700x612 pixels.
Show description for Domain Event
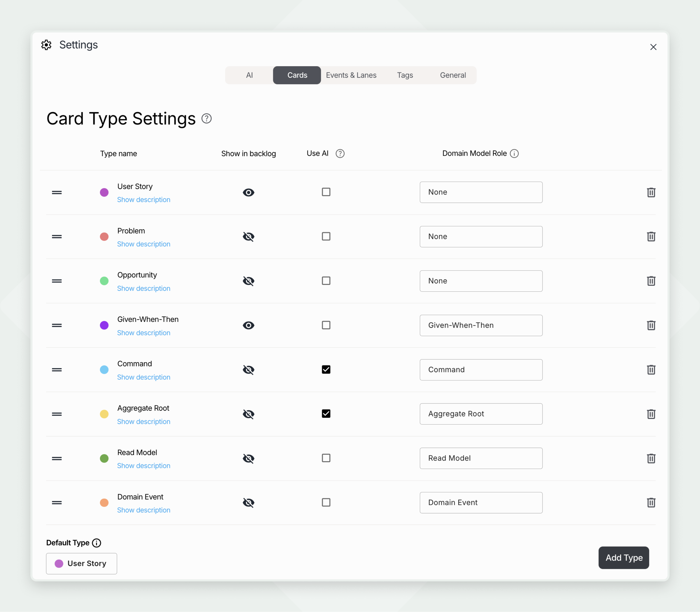pyautogui.click(x=144, y=510)
